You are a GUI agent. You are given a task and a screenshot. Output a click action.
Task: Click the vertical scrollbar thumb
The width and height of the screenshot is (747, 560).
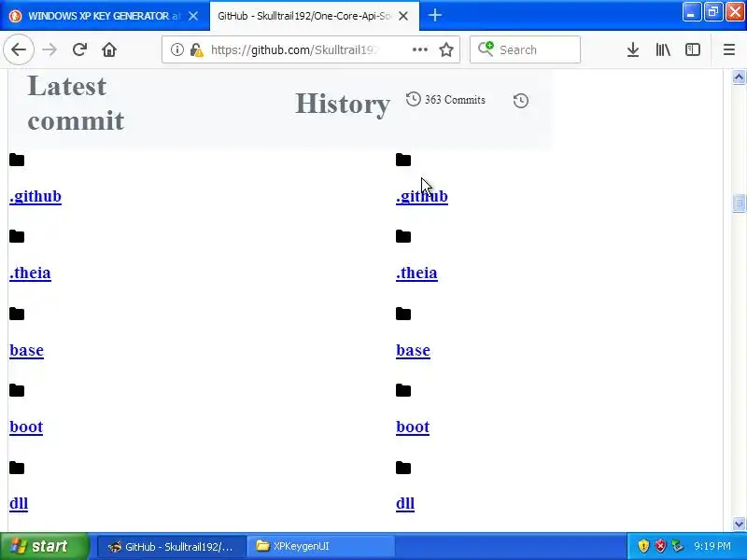739,203
